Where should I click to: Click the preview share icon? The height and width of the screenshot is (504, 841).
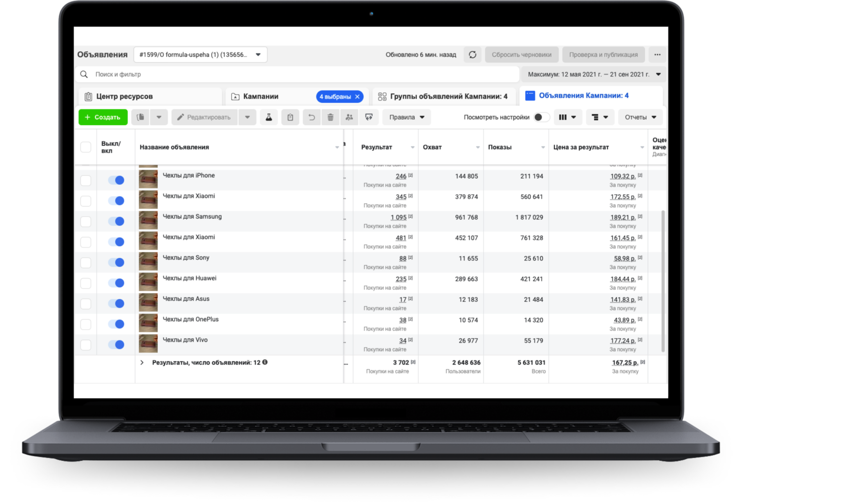369,117
